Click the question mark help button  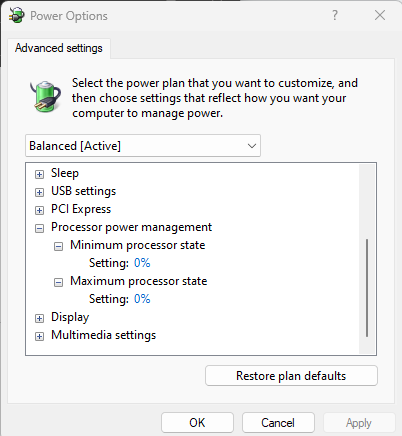pos(335,15)
